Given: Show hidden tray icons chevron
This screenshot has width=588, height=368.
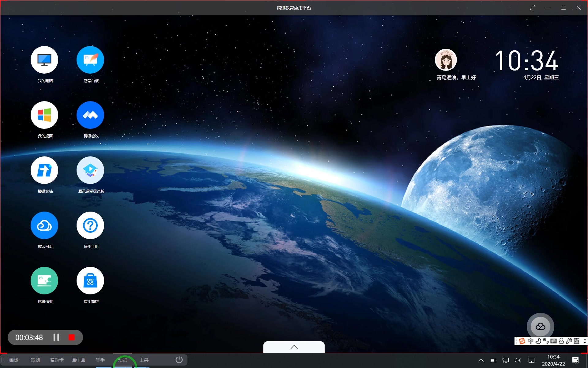Looking at the screenshot, I should [x=481, y=360].
